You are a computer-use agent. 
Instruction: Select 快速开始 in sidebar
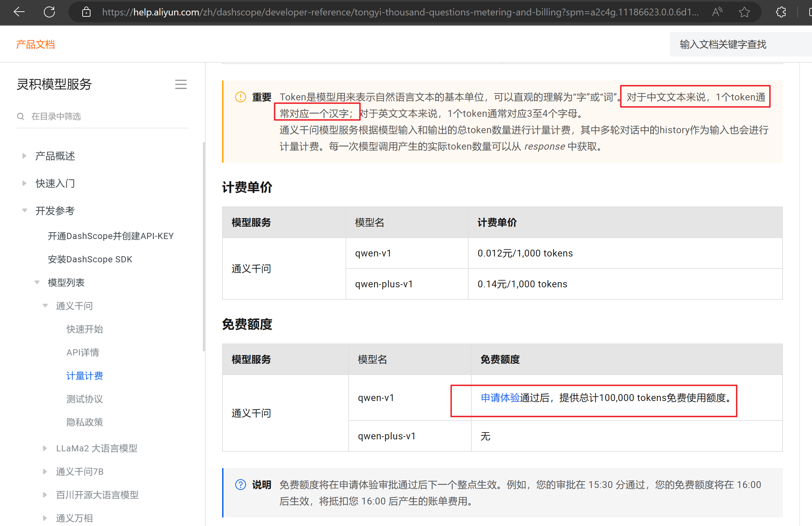coord(85,329)
